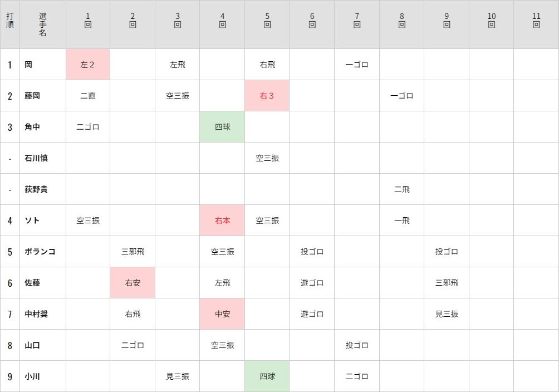
Task: Click the 選手名 column header
Action: click(43, 24)
